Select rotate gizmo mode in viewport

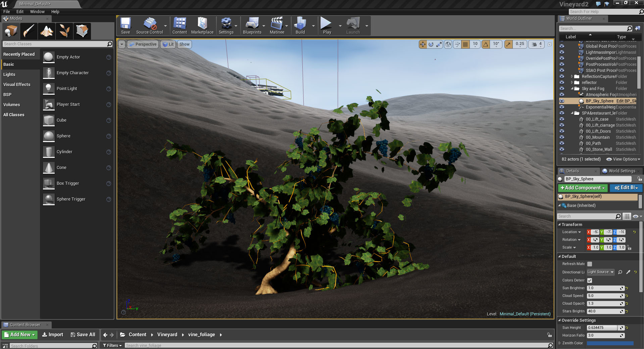[x=431, y=44]
